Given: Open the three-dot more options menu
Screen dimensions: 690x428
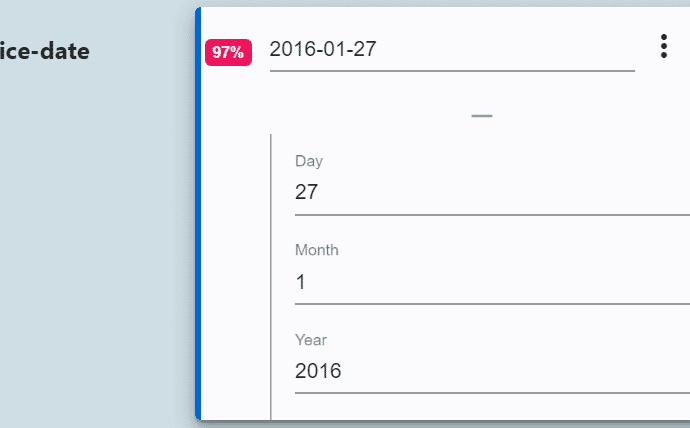Looking at the screenshot, I should 664,47.
